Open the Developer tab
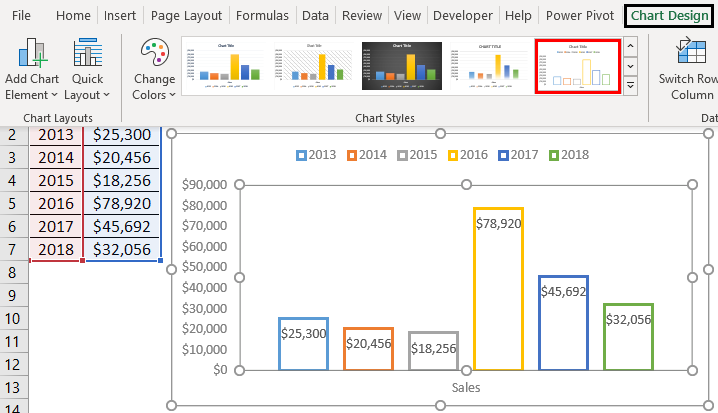This screenshot has width=718, height=413. [x=463, y=16]
